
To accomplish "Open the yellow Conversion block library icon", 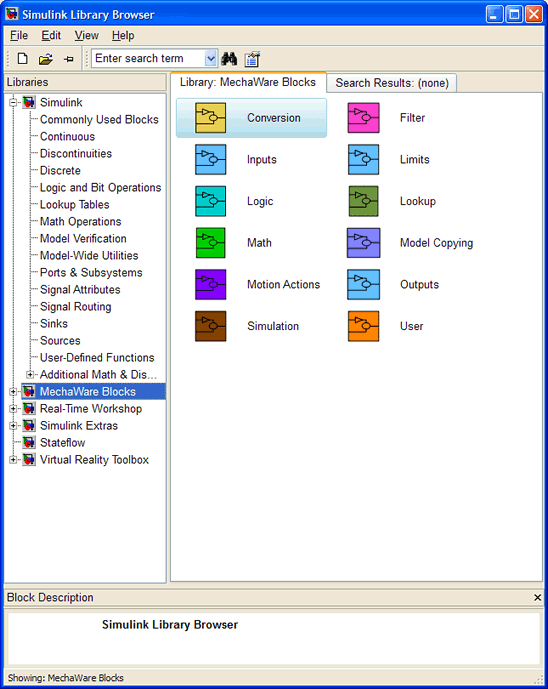I will coord(210,118).
